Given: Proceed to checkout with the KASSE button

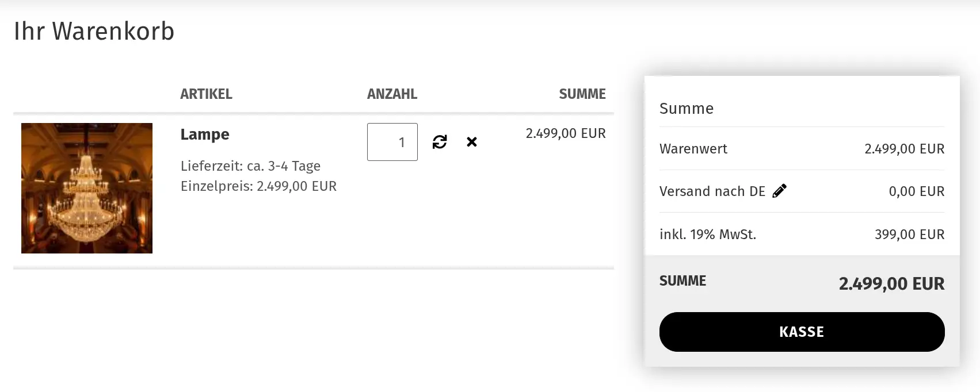Looking at the screenshot, I should click(802, 332).
